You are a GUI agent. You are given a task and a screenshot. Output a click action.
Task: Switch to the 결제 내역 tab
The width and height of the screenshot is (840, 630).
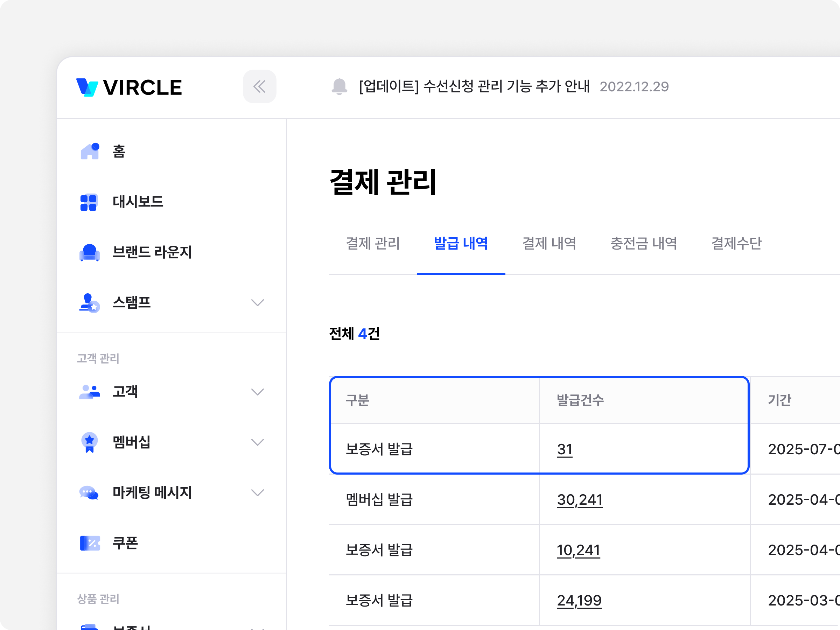pos(549,243)
